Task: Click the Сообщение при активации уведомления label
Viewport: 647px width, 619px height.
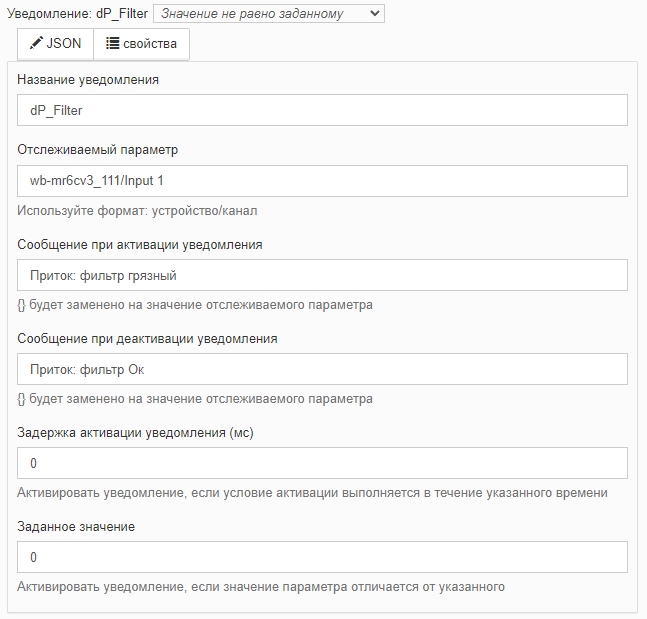Action: click(140, 244)
